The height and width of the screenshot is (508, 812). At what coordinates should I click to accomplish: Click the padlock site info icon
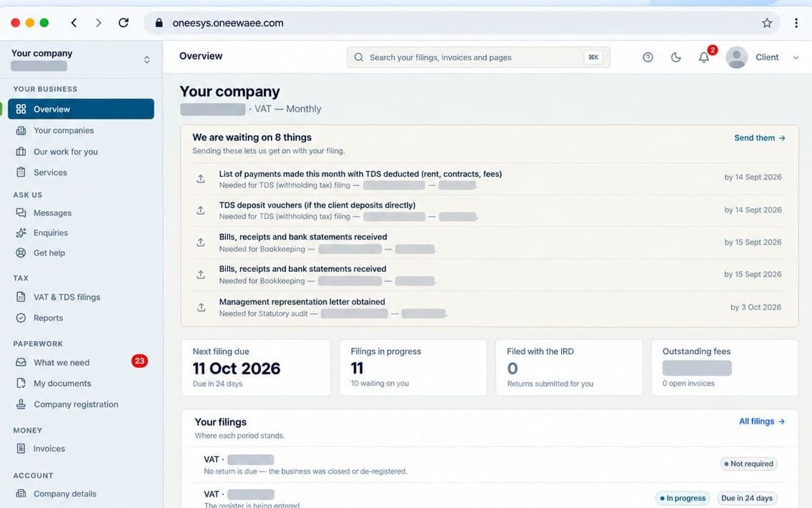159,23
